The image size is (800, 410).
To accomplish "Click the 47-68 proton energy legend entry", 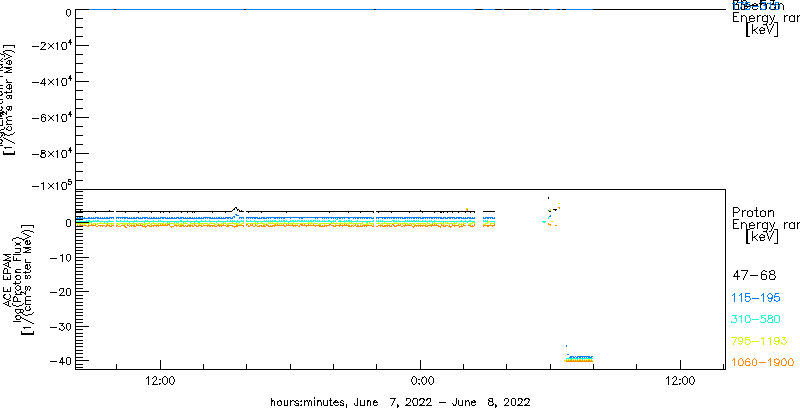I will point(754,276).
